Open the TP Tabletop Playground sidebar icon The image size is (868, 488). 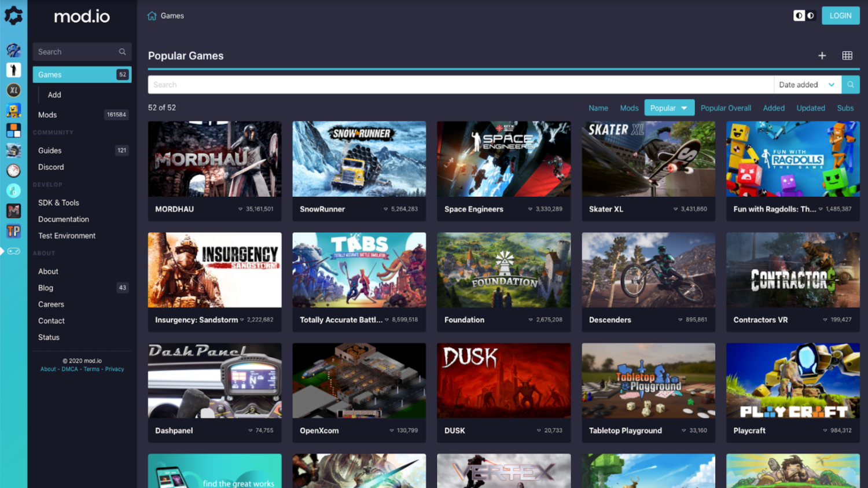pos(13,231)
